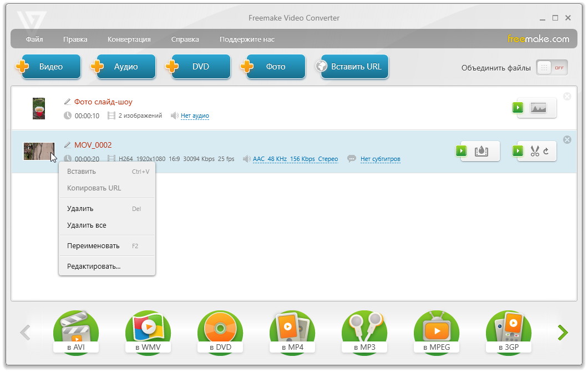Viewport: 588px width, 372px height.
Task: Click the Аудио add button
Action: (x=124, y=67)
